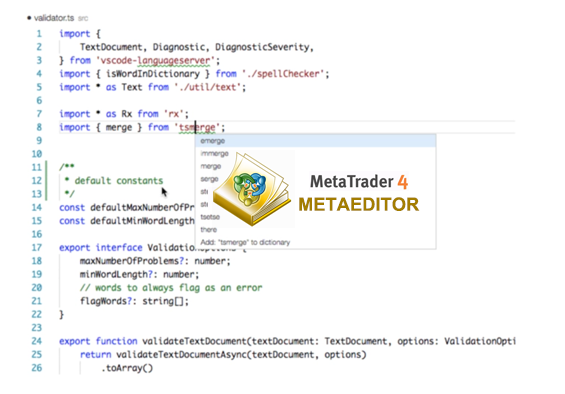Click the underlined 'languageserver' word

click(x=174, y=60)
